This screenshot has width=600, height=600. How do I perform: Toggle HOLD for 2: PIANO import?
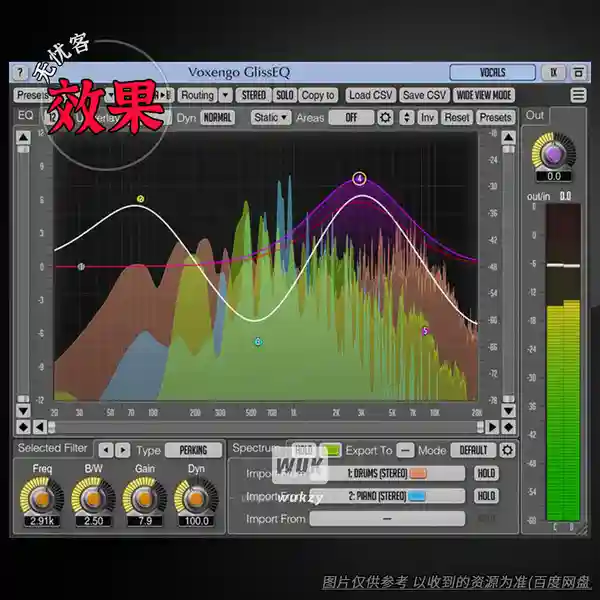click(486, 496)
